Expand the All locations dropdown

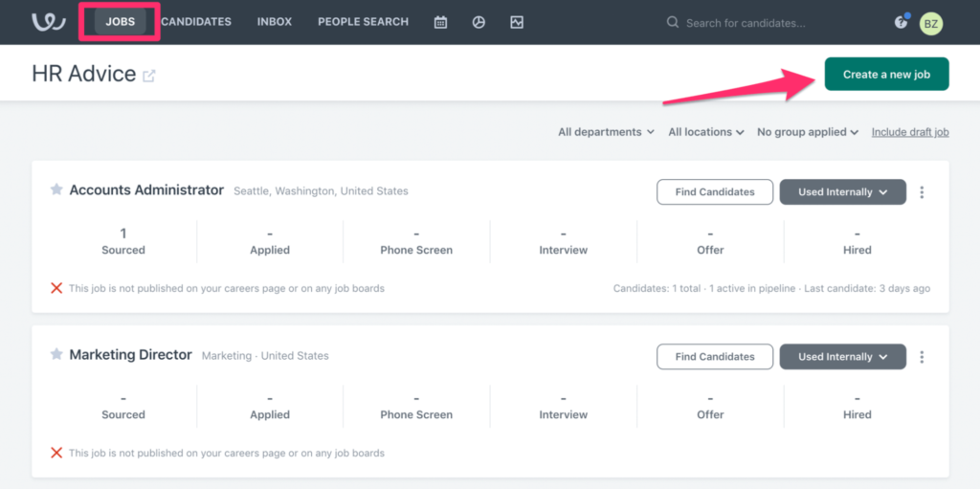[x=706, y=132]
